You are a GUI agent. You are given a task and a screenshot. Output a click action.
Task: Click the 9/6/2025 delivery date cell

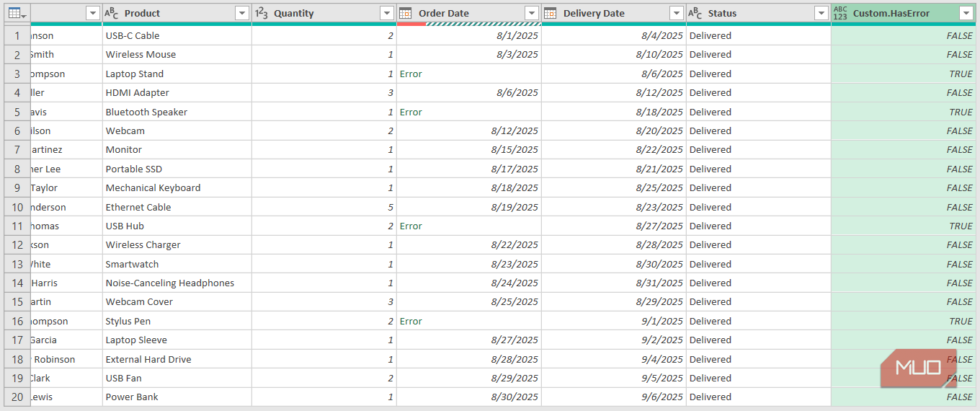614,397
